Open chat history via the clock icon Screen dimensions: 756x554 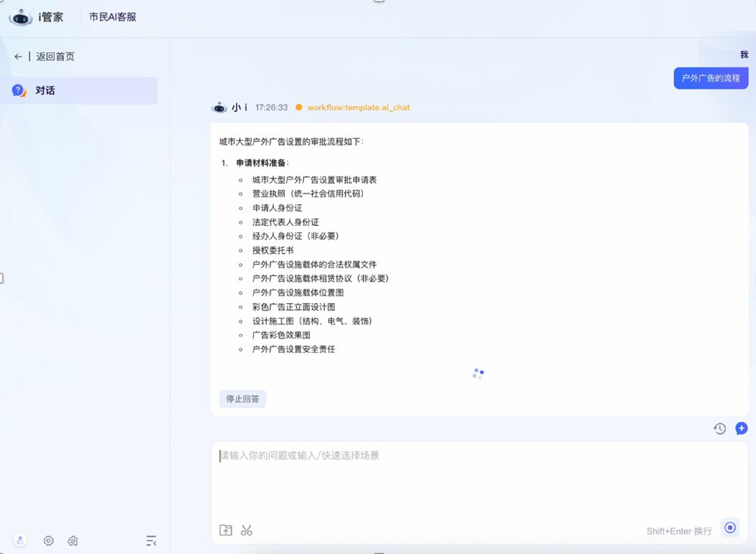(x=719, y=429)
